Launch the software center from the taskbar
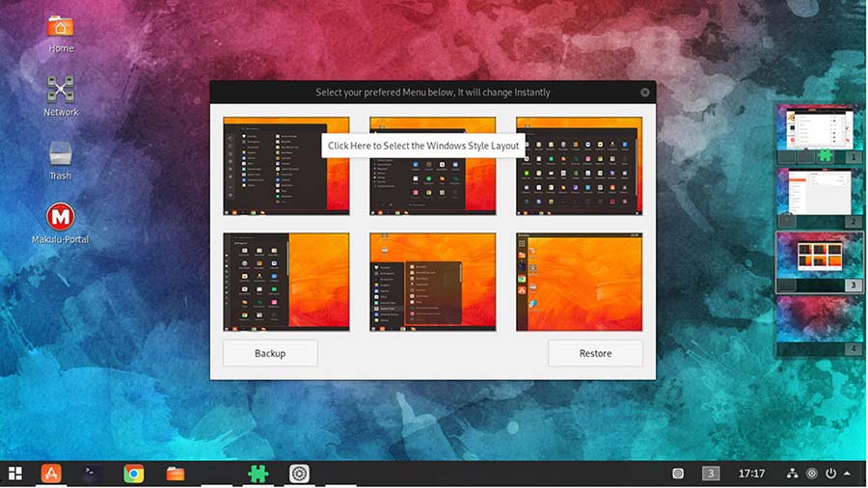This screenshot has width=868, height=488. (51, 474)
